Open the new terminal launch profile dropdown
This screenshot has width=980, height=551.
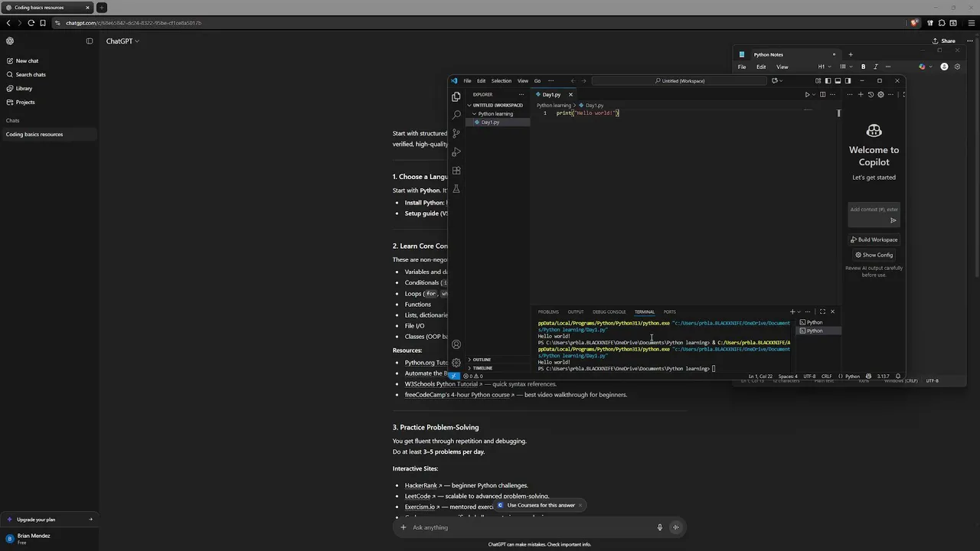(799, 311)
